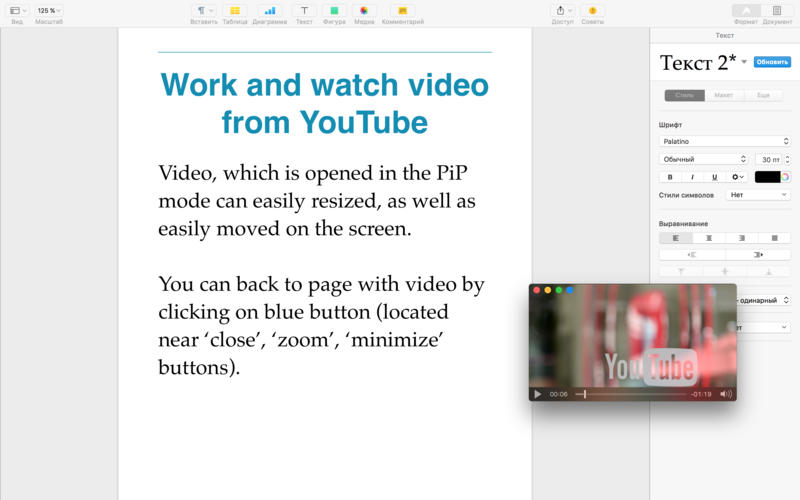Click the Обновить update style button
The width and height of the screenshot is (800, 500).
point(772,62)
